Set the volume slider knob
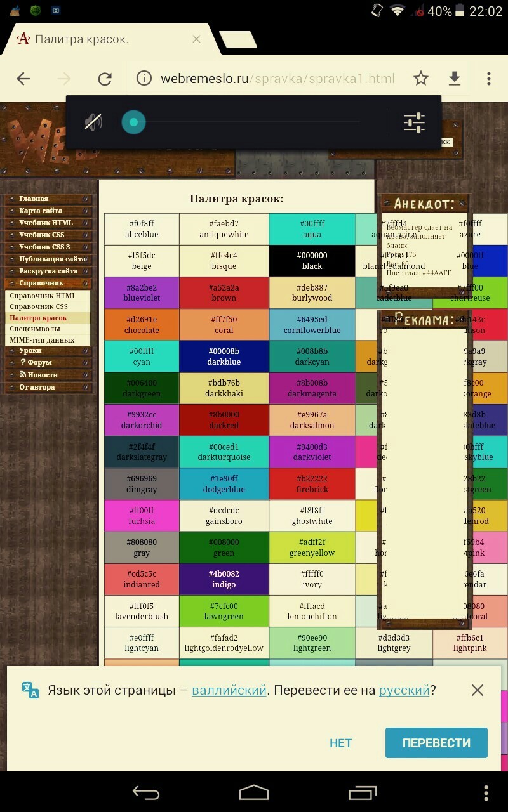 (133, 122)
